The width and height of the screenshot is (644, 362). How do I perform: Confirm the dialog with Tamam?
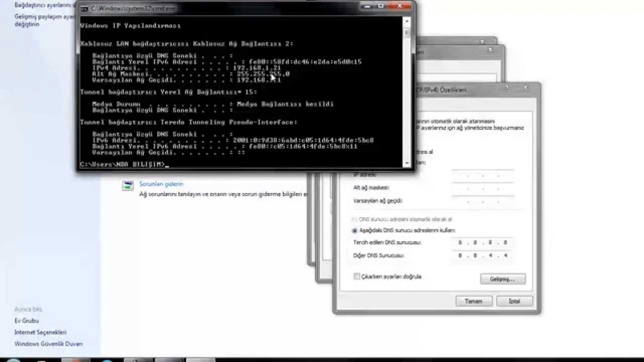point(473,301)
